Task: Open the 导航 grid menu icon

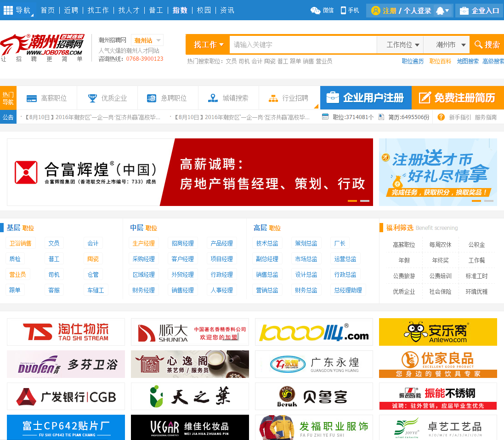Action: pos(8,10)
